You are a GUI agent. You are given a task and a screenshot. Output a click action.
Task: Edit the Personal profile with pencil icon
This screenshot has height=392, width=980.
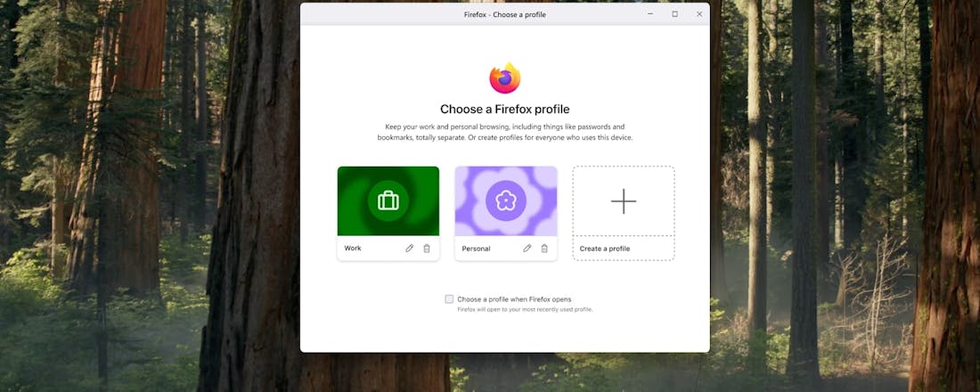click(x=527, y=249)
